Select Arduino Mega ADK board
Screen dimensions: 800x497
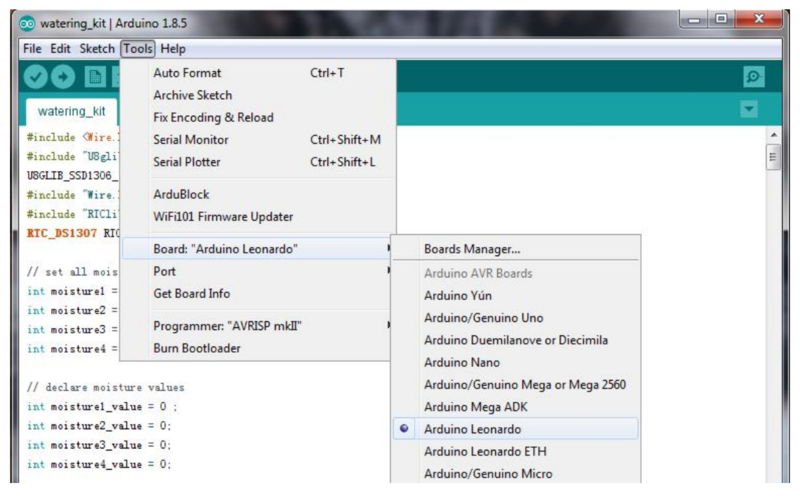point(516,407)
